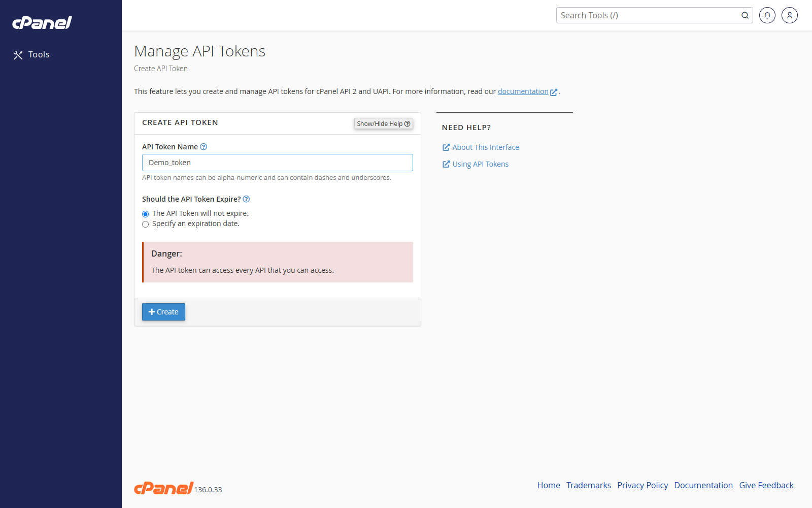Click the token name hint text
Viewport: 812px width, 508px height.
coord(266,178)
